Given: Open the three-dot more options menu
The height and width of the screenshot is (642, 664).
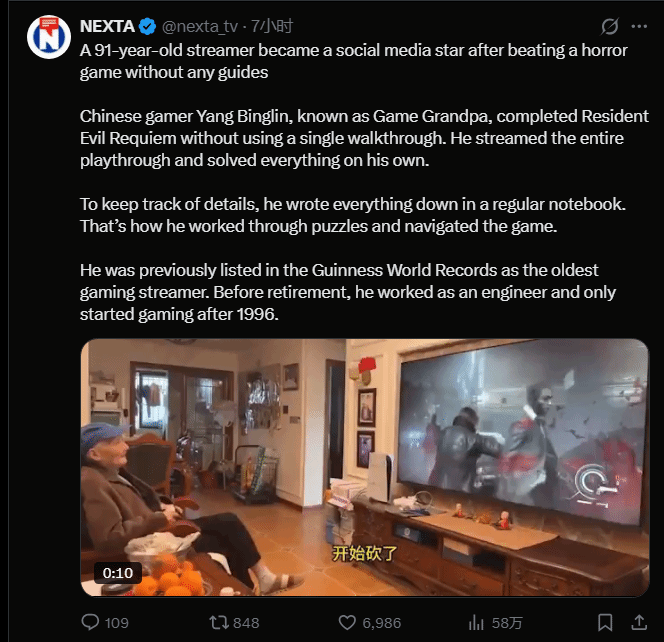Looking at the screenshot, I should 639,27.
